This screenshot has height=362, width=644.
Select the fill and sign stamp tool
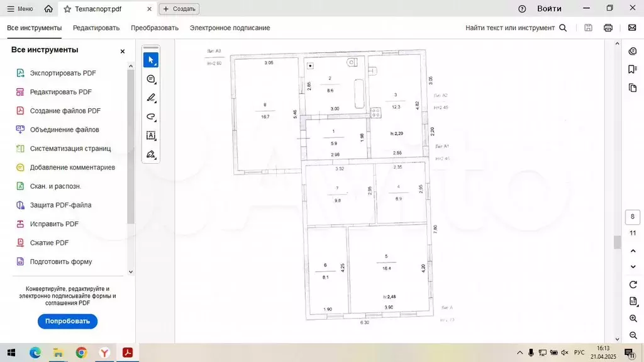pos(151,155)
